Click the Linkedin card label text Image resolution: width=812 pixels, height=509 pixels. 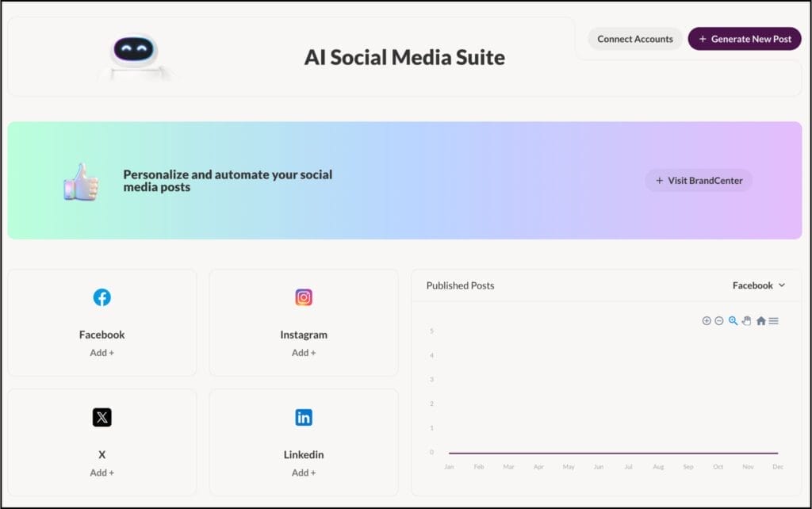click(x=304, y=454)
